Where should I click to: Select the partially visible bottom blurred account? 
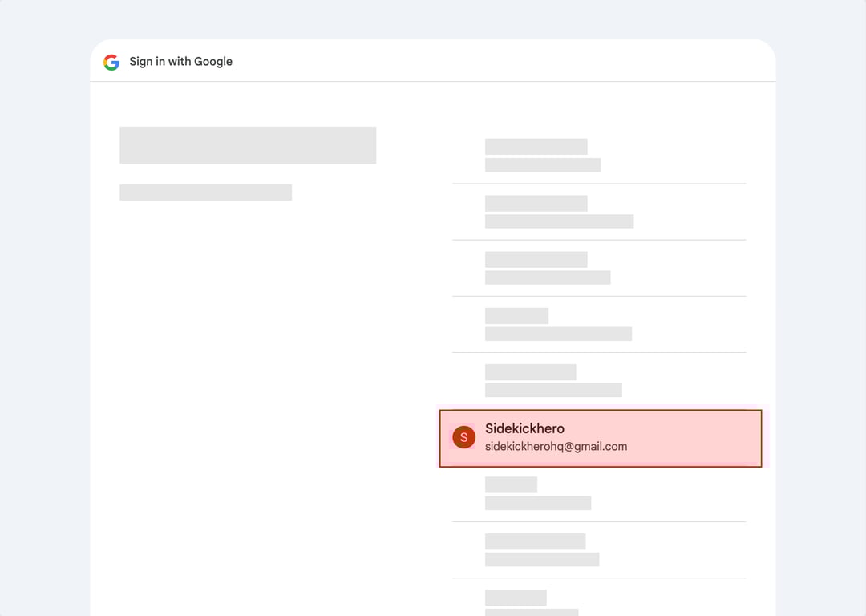[x=599, y=602]
